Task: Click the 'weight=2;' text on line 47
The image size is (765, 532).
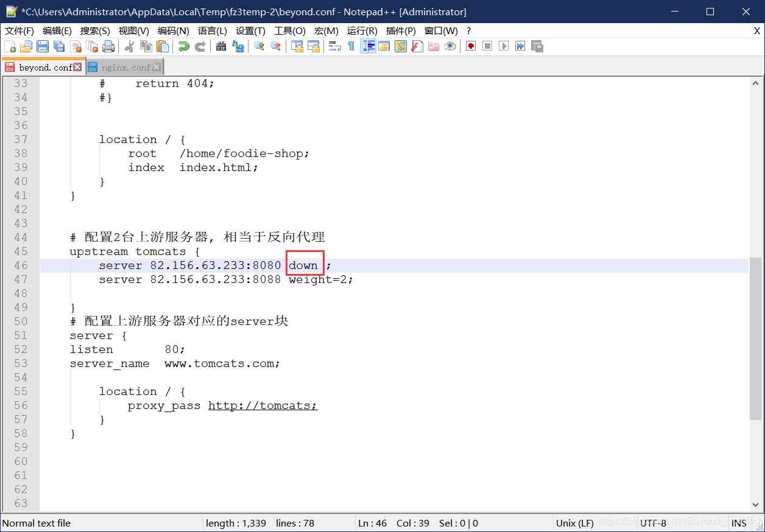Action: [x=321, y=279]
